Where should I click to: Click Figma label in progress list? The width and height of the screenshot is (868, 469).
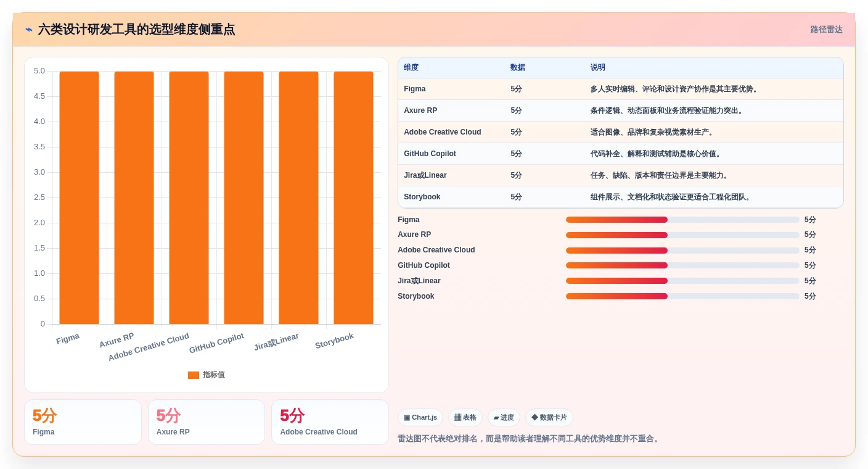tap(409, 220)
